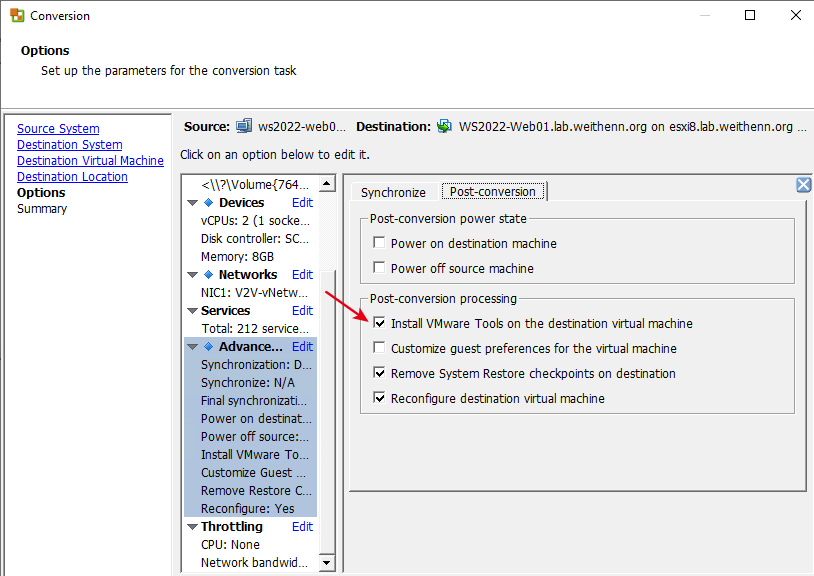Select the Post-conversion tab
This screenshot has height=576, width=814.
[493, 191]
